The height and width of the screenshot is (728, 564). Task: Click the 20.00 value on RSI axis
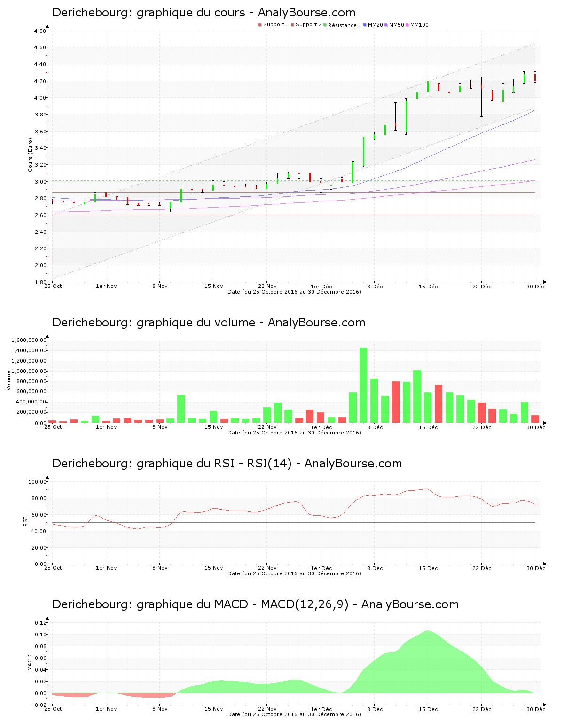click(x=39, y=548)
